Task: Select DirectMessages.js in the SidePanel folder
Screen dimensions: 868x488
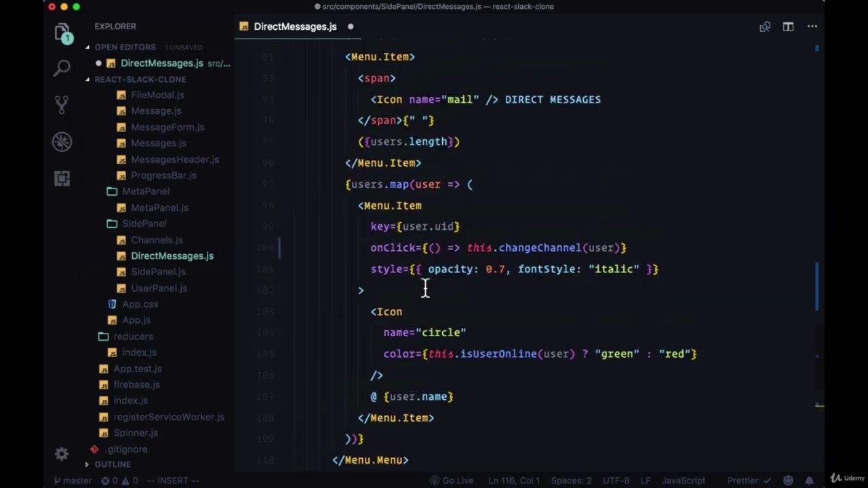Action: pyautogui.click(x=172, y=256)
